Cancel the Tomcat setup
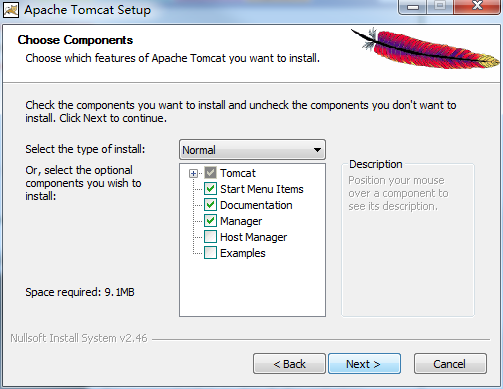Screen dimensions: 503x389 (x=450, y=364)
